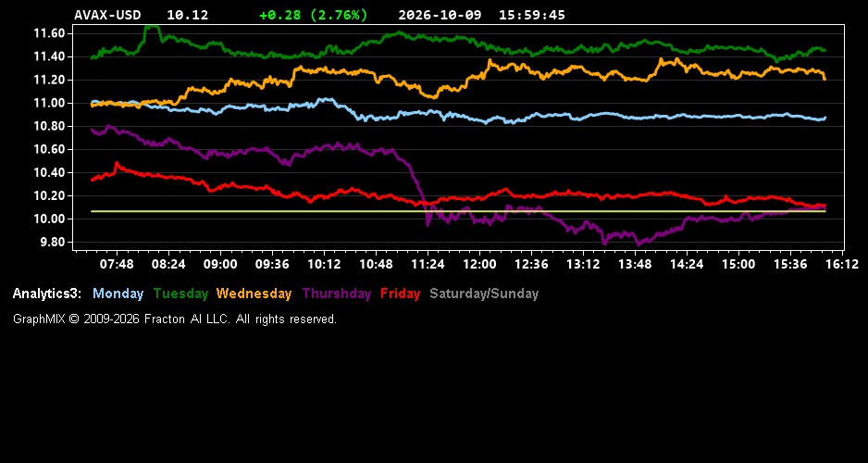Image resolution: width=868 pixels, height=463 pixels.
Task: Click the 9.80 y-axis label
Action: coord(54,243)
